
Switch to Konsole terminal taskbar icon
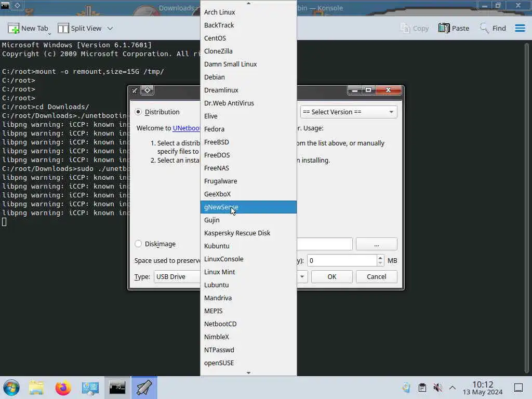117,388
